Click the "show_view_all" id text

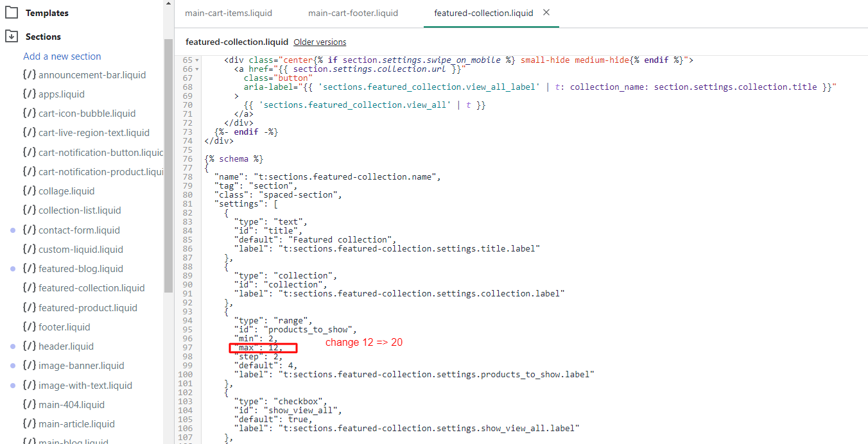(303, 411)
